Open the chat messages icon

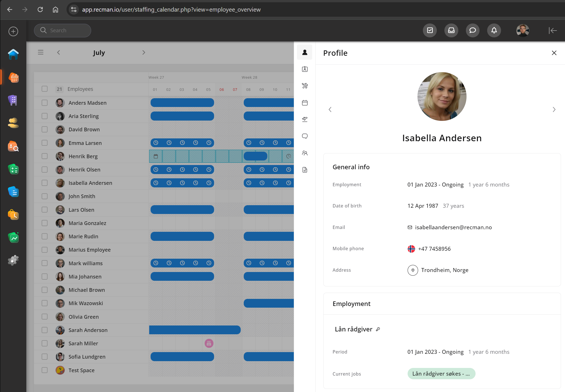pyautogui.click(x=472, y=30)
